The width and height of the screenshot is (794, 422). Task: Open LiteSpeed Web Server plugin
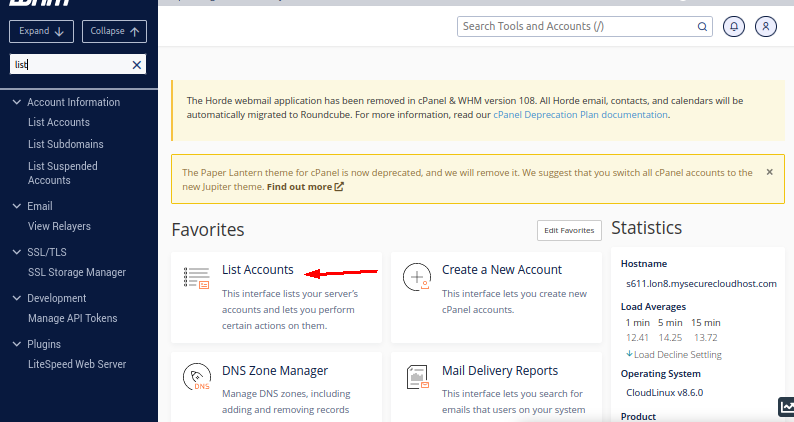click(x=76, y=364)
